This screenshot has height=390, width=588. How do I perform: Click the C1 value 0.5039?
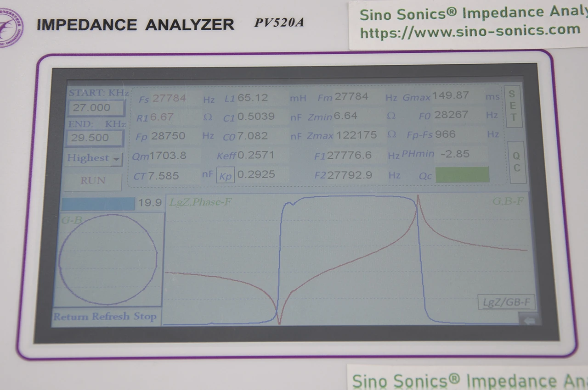click(x=256, y=117)
